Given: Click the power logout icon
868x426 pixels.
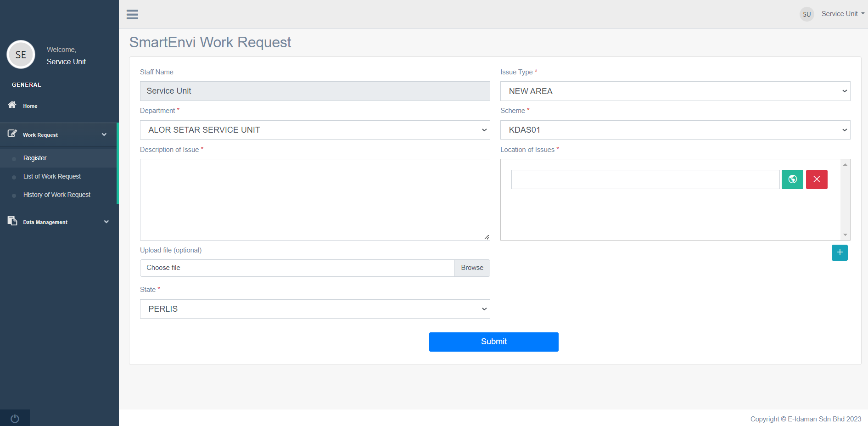Looking at the screenshot, I should (x=15, y=418).
